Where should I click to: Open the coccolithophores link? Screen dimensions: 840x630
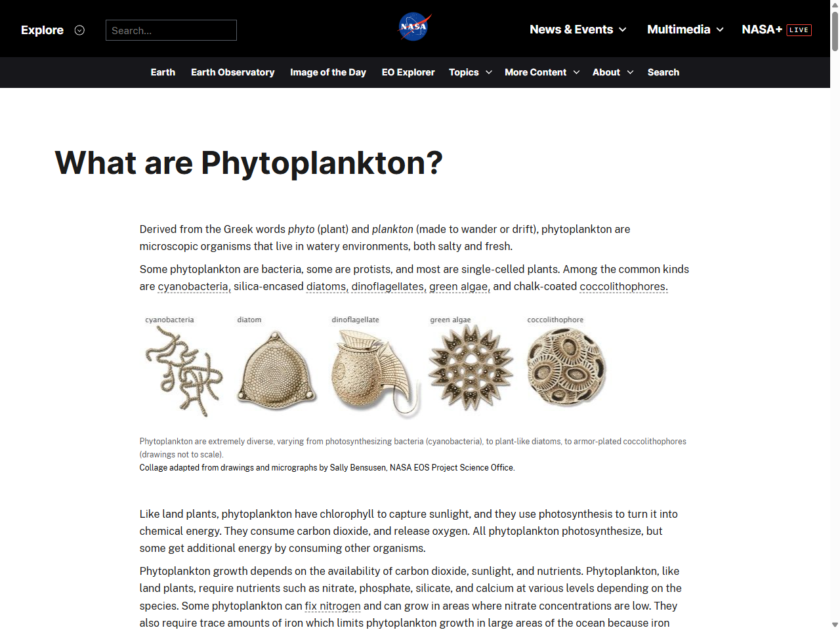[622, 287]
